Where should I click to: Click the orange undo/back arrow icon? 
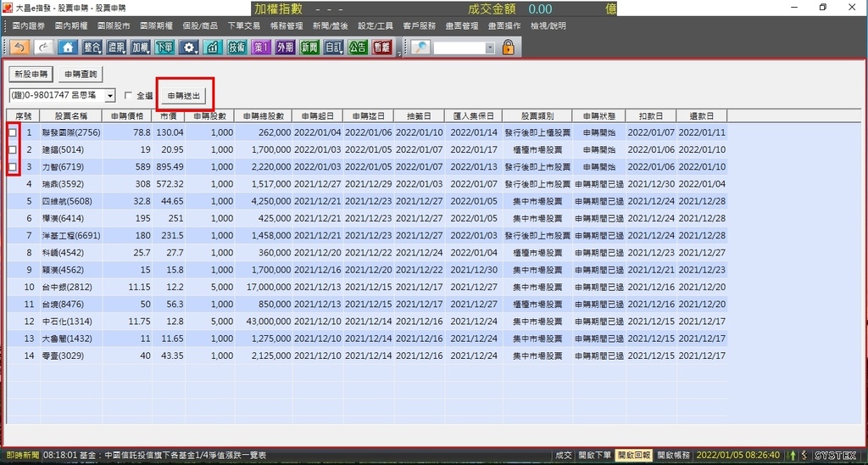pyautogui.click(x=20, y=48)
